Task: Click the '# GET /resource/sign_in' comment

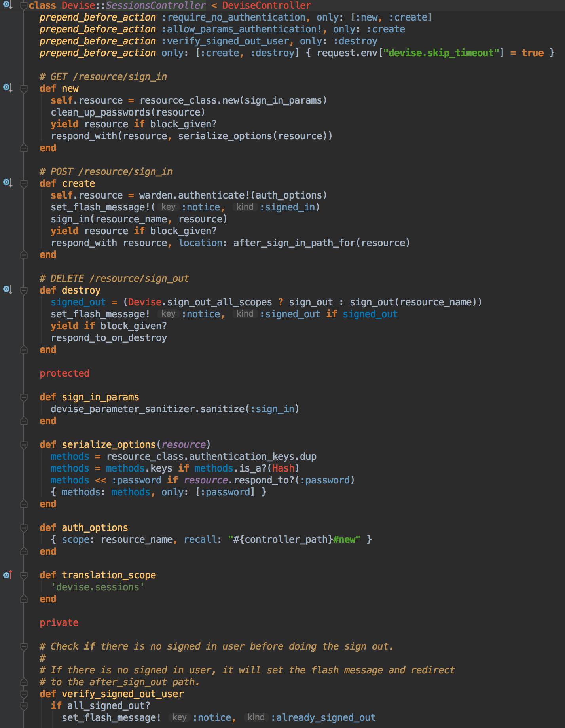Action: tap(103, 77)
